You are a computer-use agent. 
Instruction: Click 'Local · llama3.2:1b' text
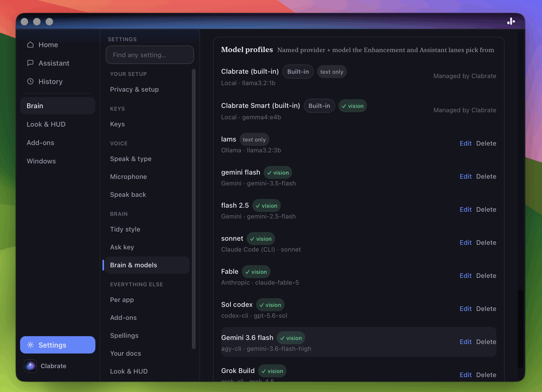point(248,83)
